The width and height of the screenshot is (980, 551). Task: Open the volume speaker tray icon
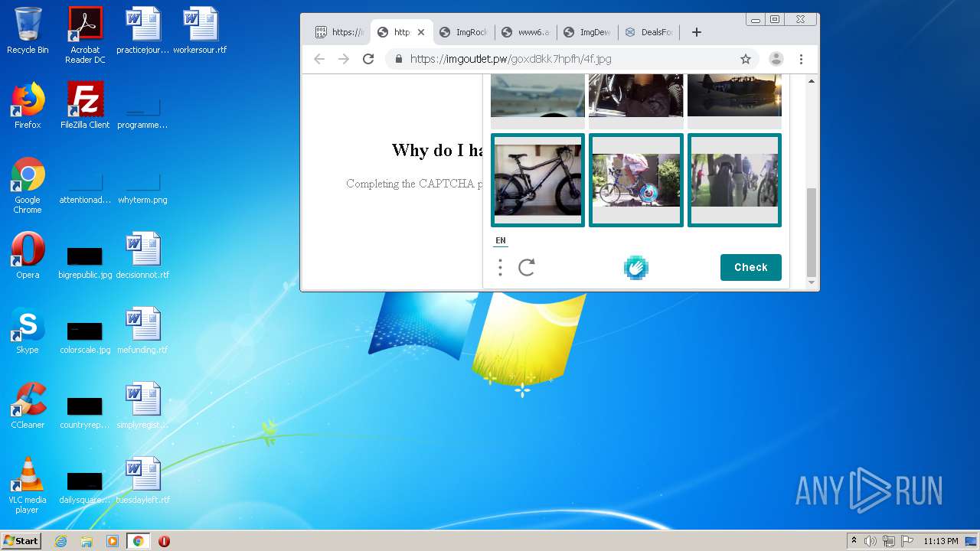(x=871, y=541)
